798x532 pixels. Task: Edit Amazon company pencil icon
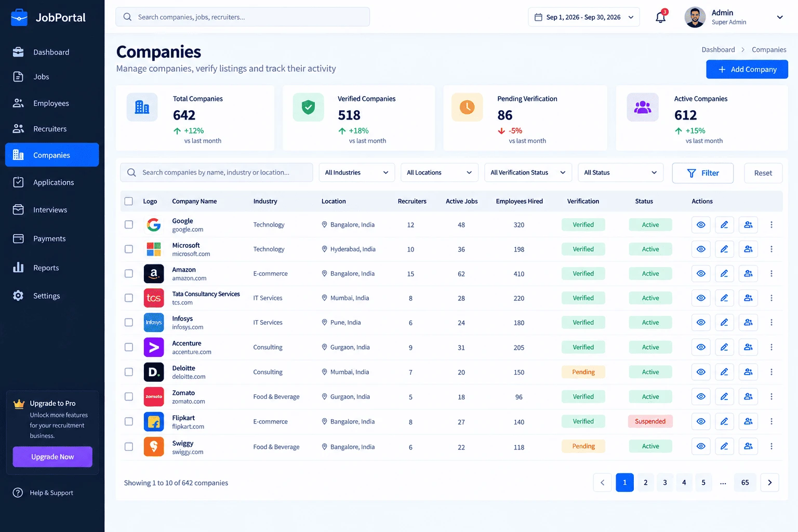click(x=724, y=274)
